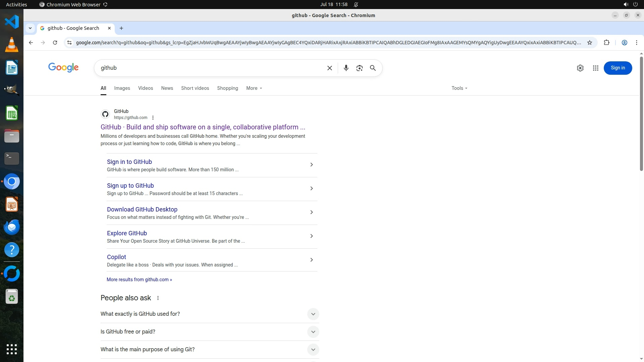Expand 'What exactly is GitHub used for?'
The width and height of the screenshot is (644, 362).
[x=313, y=314]
